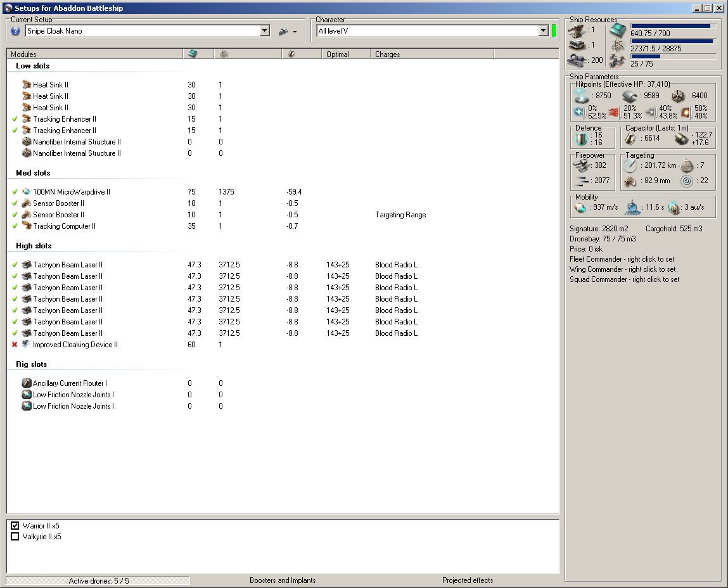Check the Valkyrie II x5 drones checkbox
Screen dimensions: 728x588
click(x=15, y=537)
